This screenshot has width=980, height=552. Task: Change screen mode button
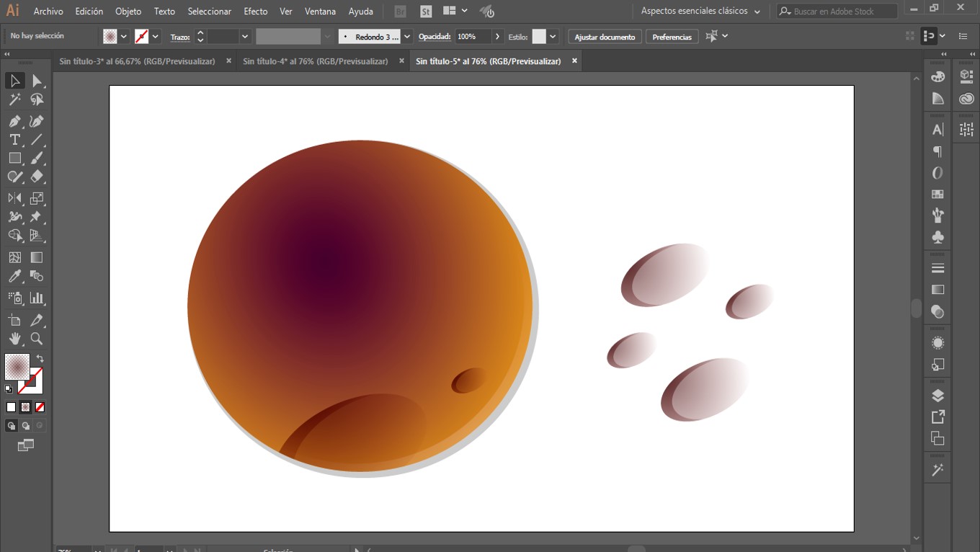(25, 446)
